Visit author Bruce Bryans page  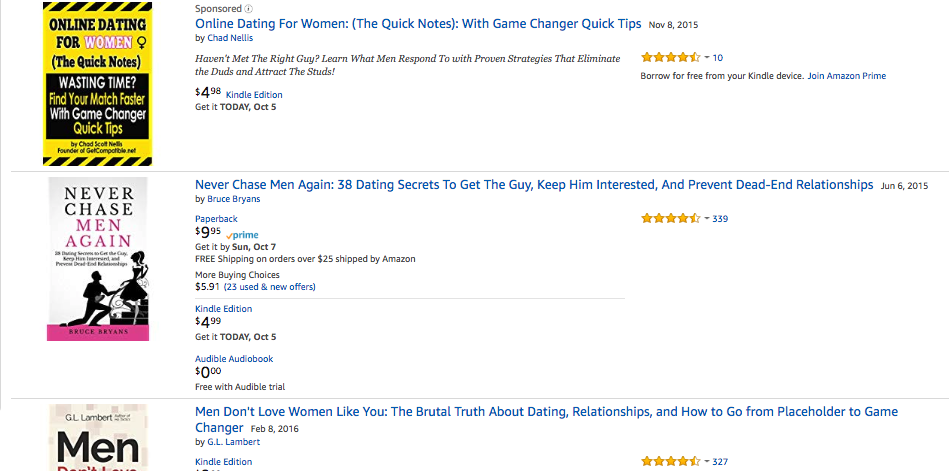(x=234, y=199)
